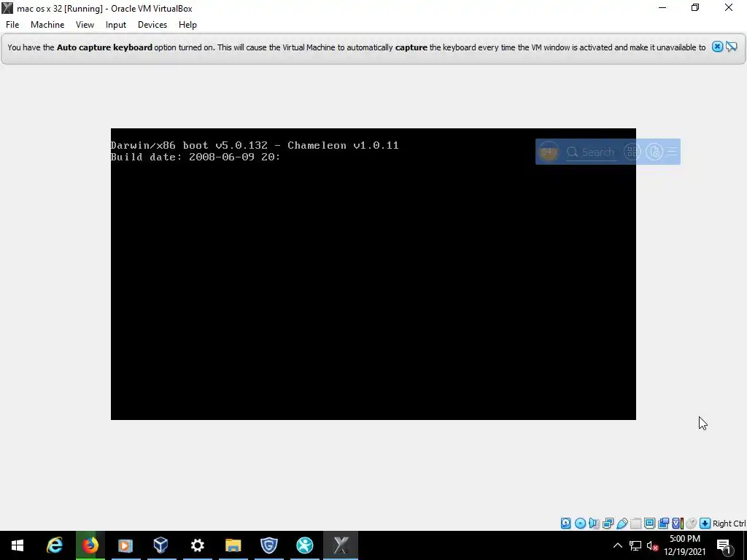Click the don't-show-again notification icon

coord(732,47)
